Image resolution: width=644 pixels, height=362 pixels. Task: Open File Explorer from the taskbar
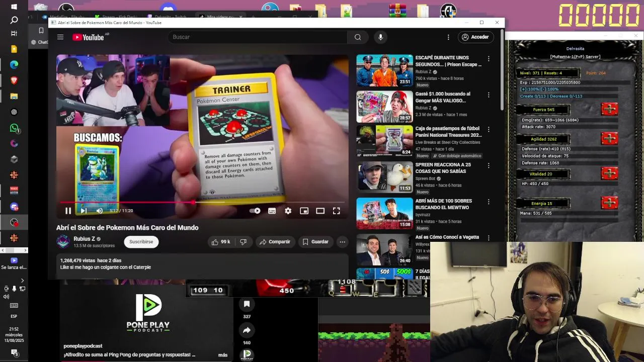pos(14,97)
